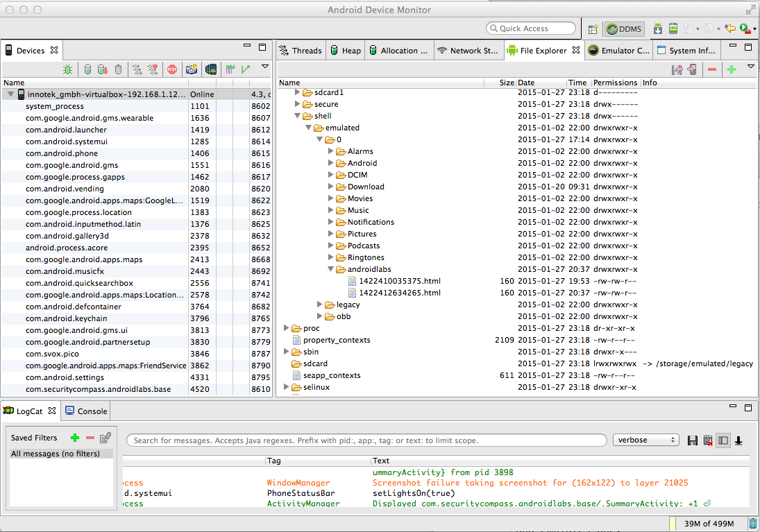The width and height of the screenshot is (760, 532).
Task: Click the green plus new folder icon
Action: (x=731, y=69)
